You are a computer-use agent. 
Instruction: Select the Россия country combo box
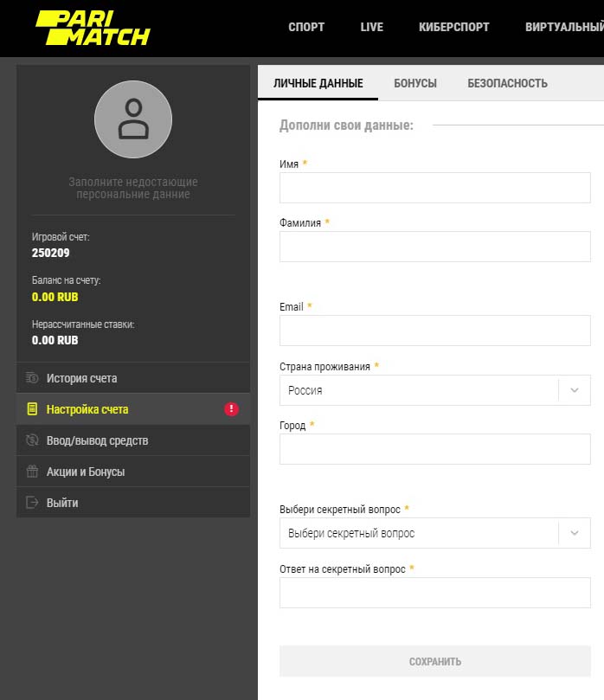420,390
